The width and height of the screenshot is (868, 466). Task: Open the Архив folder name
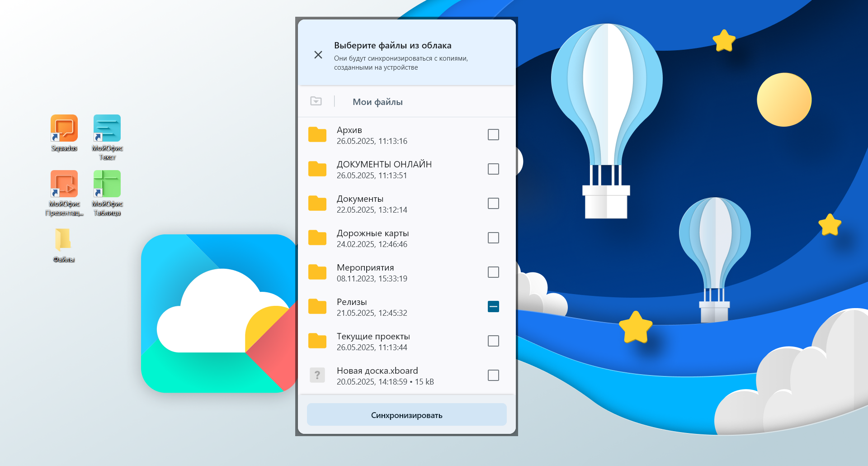click(349, 130)
